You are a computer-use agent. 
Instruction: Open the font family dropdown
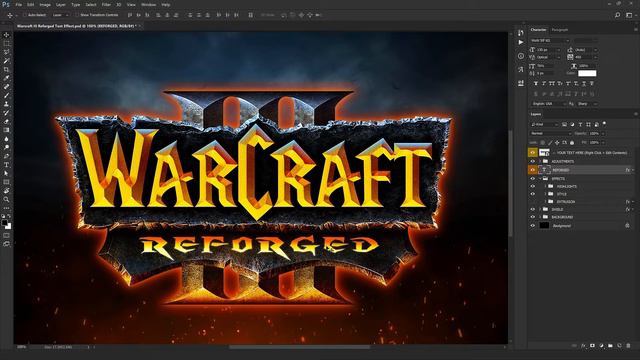(550, 40)
